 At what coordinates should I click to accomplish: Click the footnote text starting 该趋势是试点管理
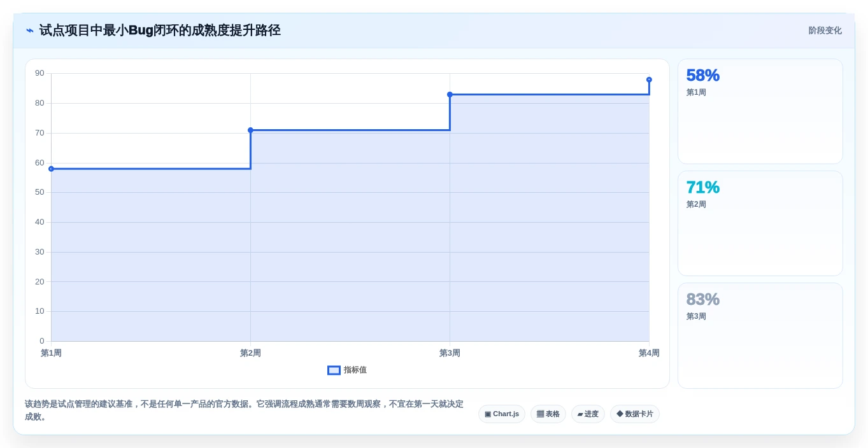click(244, 410)
